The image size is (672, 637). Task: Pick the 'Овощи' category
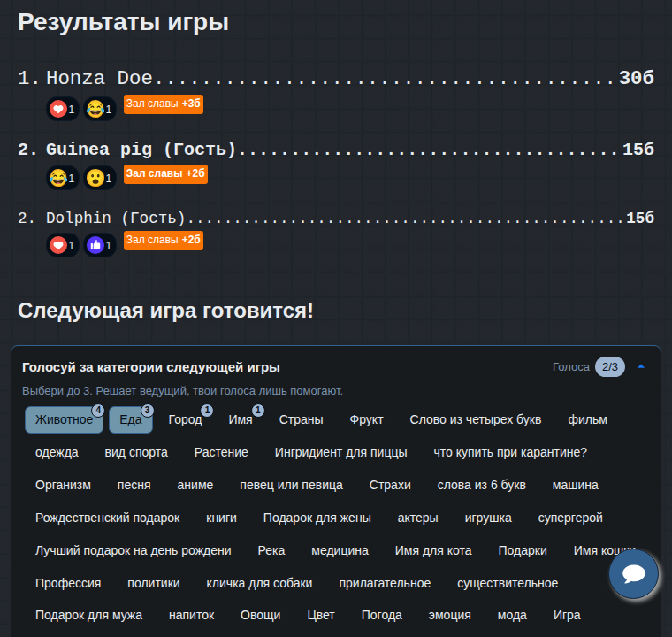260,615
